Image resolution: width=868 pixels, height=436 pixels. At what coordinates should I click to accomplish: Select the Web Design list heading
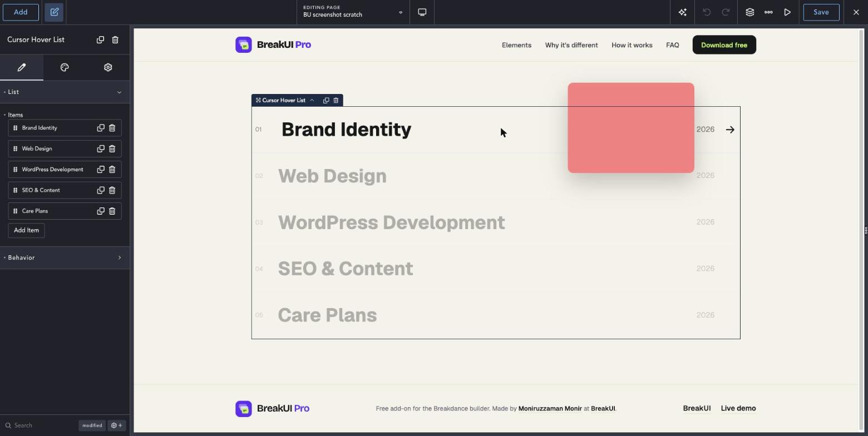coord(332,176)
